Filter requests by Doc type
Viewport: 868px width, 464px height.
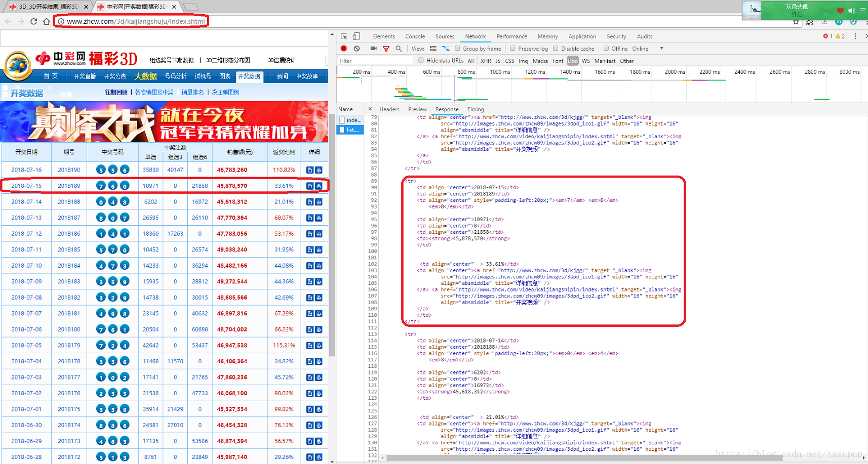(573, 61)
